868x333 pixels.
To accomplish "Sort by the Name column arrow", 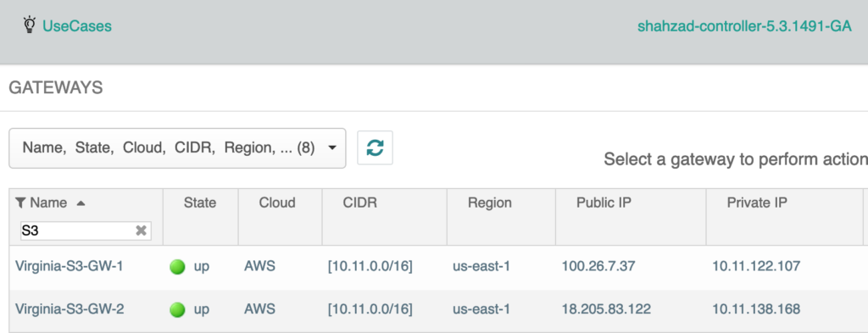I will 81,203.
